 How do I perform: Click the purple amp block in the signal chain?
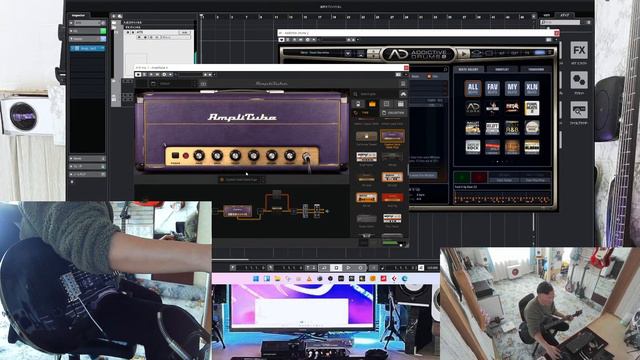coord(238,211)
